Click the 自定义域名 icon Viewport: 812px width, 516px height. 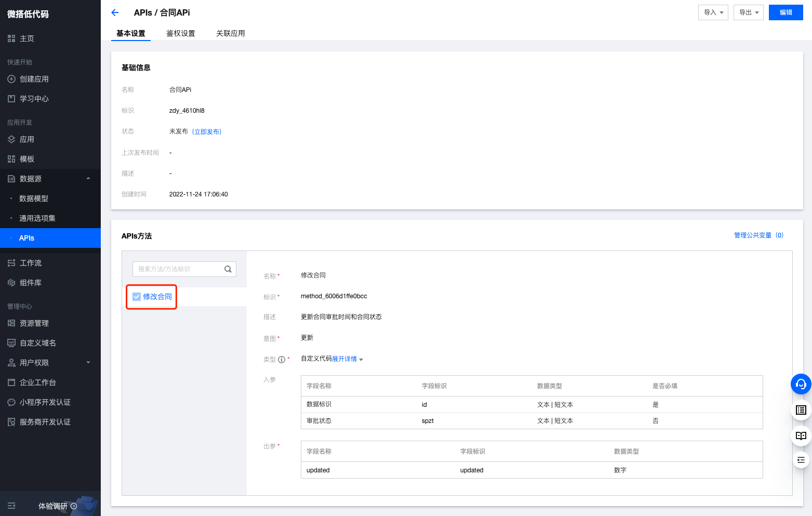(x=11, y=343)
